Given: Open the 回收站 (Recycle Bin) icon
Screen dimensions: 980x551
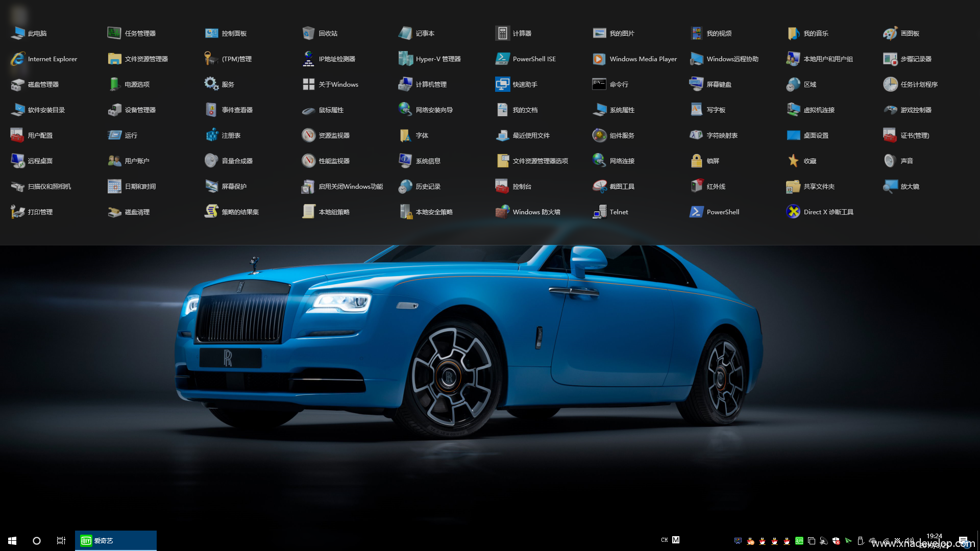Looking at the screenshot, I should coord(308,33).
